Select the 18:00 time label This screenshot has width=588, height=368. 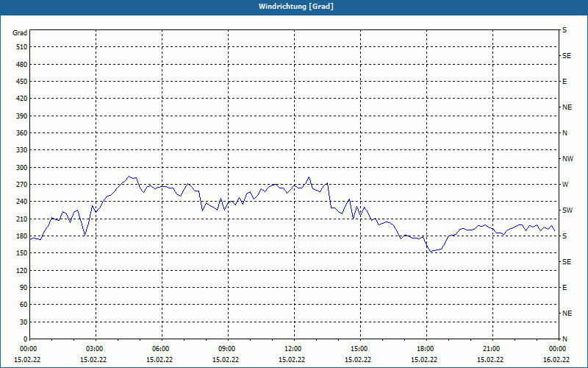click(426, 349)
